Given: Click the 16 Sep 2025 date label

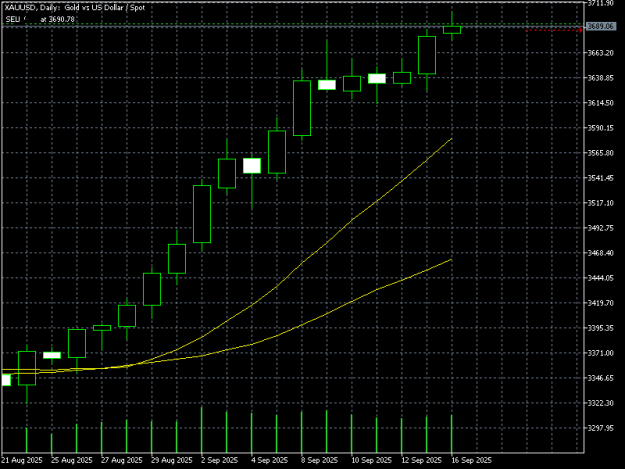Looking at the screenshot, I should [x=471, y=460].
